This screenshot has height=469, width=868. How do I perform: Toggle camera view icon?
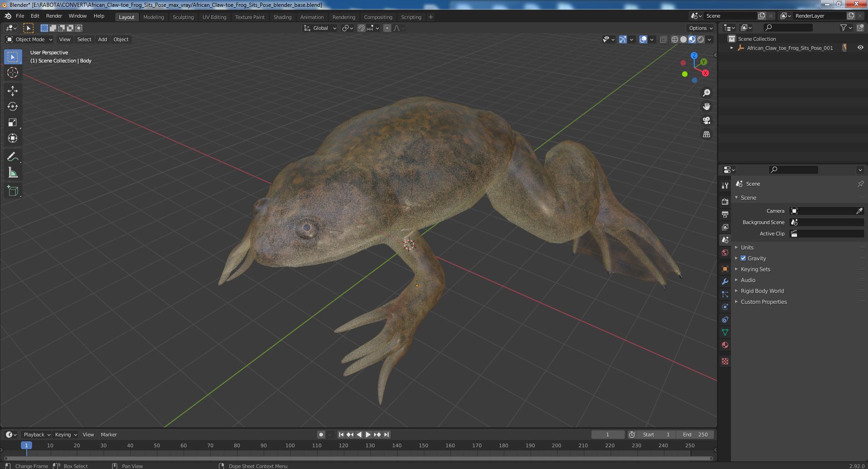point(706,120)
